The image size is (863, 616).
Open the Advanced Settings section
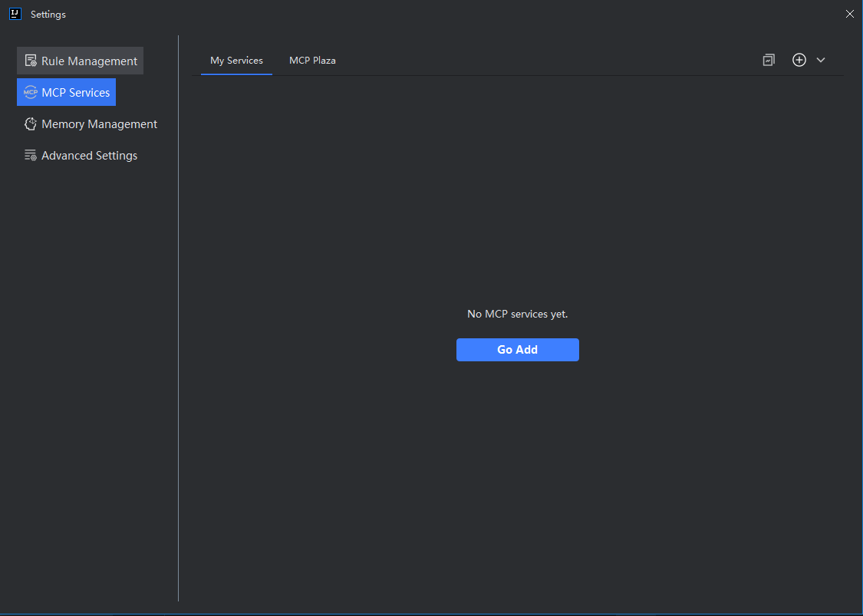pyautogui.click(x=89, y=156)
